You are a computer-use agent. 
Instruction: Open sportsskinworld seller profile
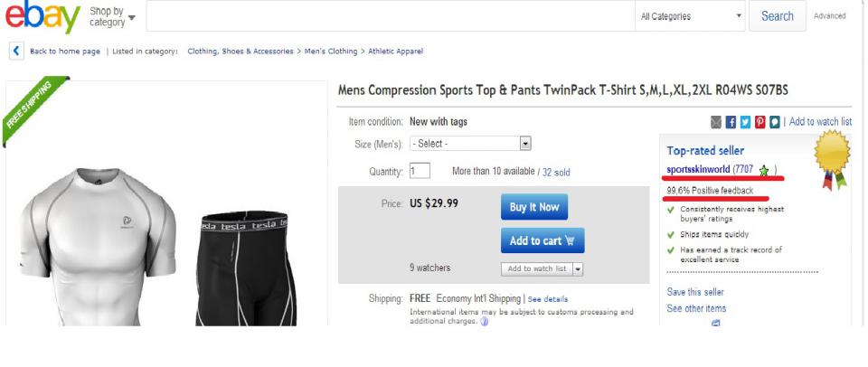(698, 170)
